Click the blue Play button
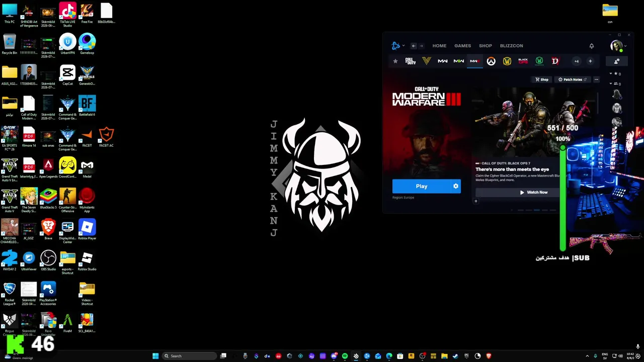644x362 pixels. click(x=422, y=186)
